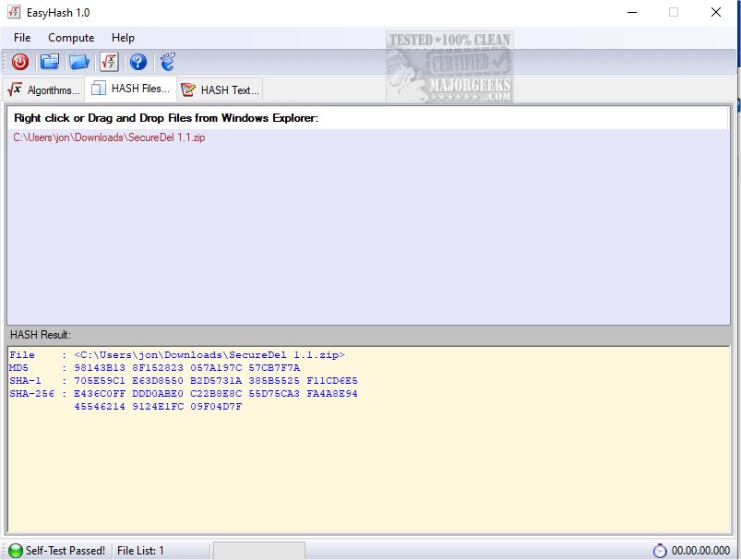Click the SHA-256 first result line
The height and width of the screenshot is (560, 741).
(x=184, y=394)
